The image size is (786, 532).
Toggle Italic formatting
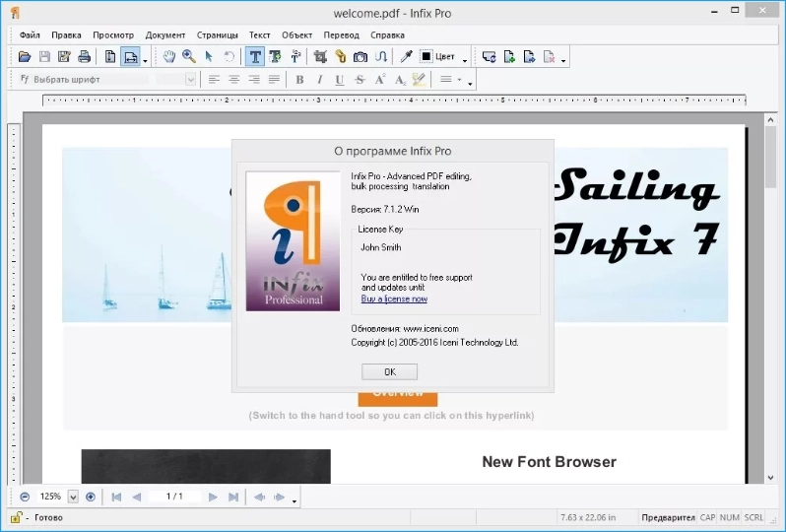[x=320, y=79]
